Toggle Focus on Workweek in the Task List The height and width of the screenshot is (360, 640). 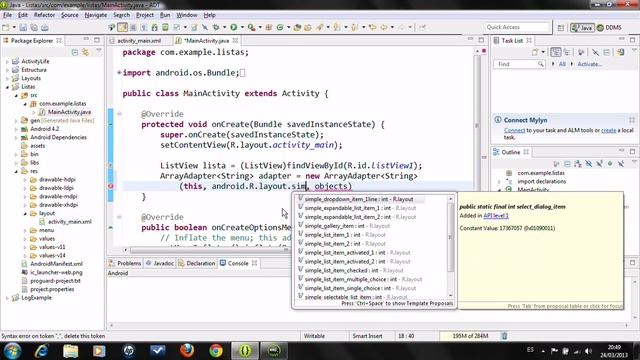[x=581, y=52]
